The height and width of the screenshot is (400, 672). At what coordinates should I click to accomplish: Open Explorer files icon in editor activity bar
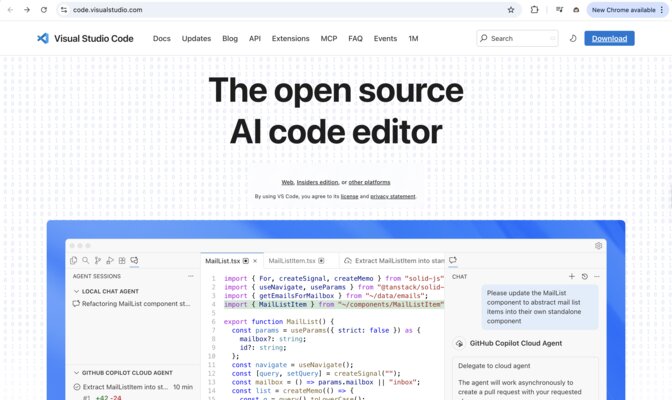click(x=74, y=260)
